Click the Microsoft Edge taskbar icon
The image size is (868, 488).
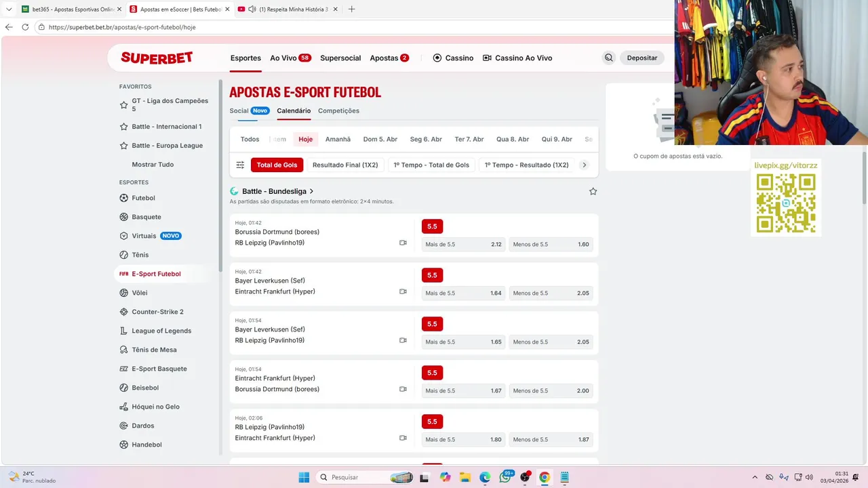point(485,477)
